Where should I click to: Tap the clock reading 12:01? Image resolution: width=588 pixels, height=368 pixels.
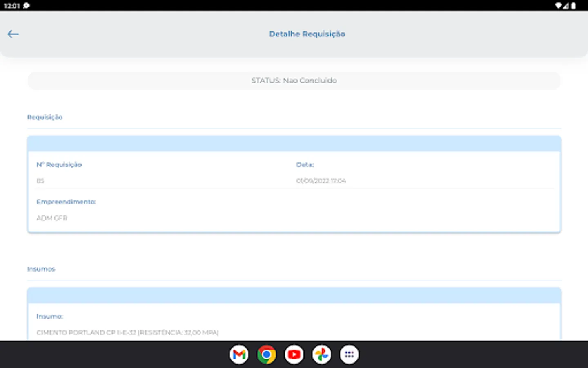12,6
